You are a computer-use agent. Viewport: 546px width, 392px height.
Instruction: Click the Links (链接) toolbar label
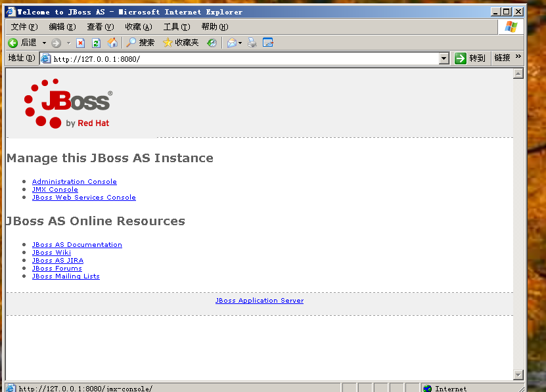coord(502,58)
